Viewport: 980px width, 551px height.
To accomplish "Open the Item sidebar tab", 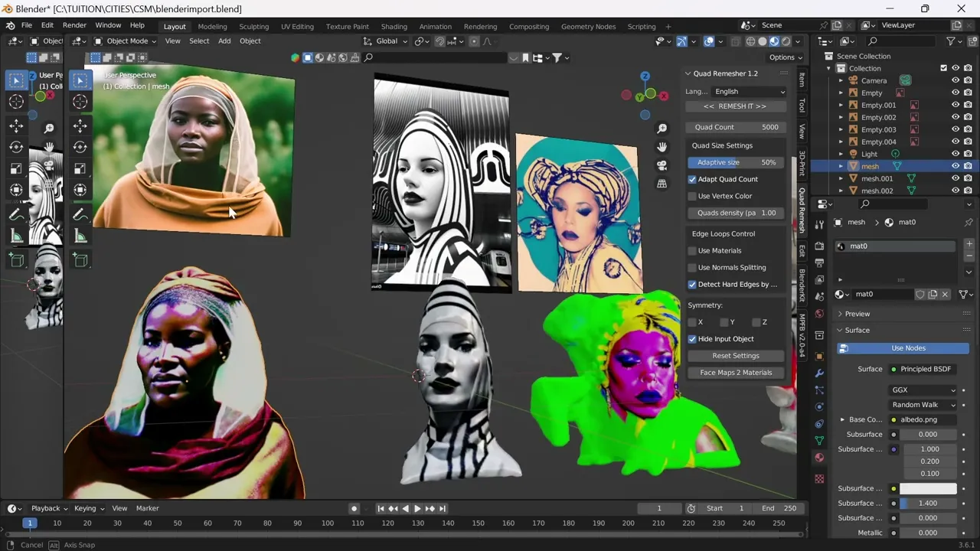I will point(802,80).
